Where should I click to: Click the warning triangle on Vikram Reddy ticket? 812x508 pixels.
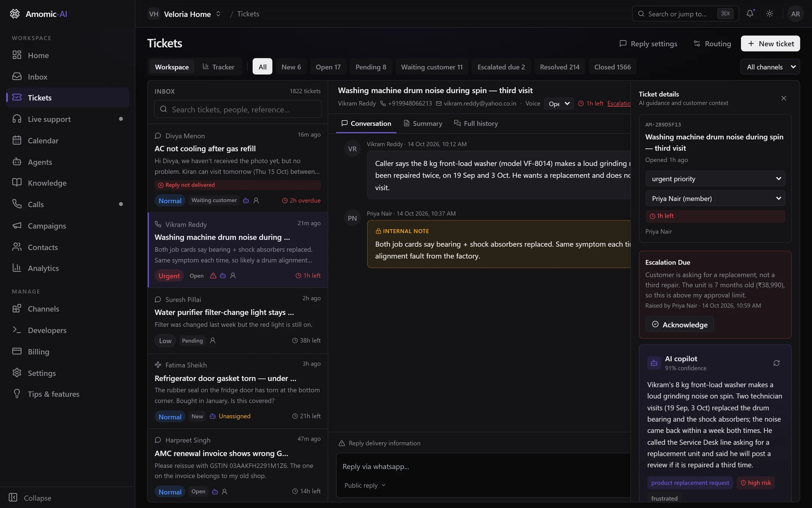point(213,276)
